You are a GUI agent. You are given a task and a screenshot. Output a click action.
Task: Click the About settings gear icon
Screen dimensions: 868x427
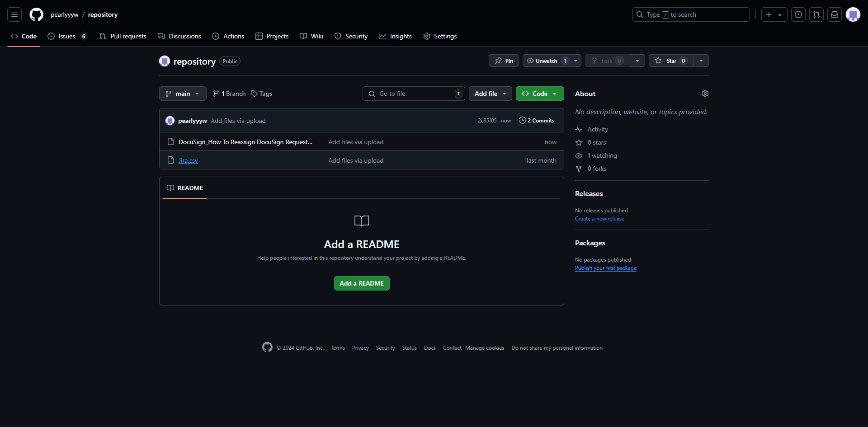705,94
